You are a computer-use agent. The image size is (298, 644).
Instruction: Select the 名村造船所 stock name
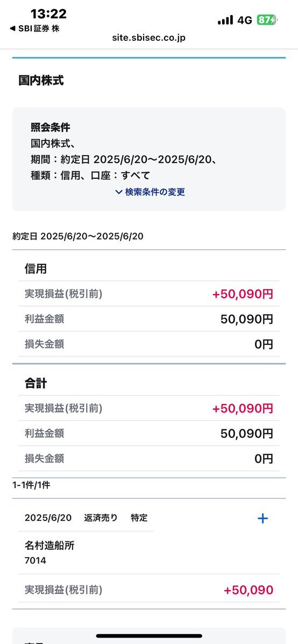click(49, 546)
